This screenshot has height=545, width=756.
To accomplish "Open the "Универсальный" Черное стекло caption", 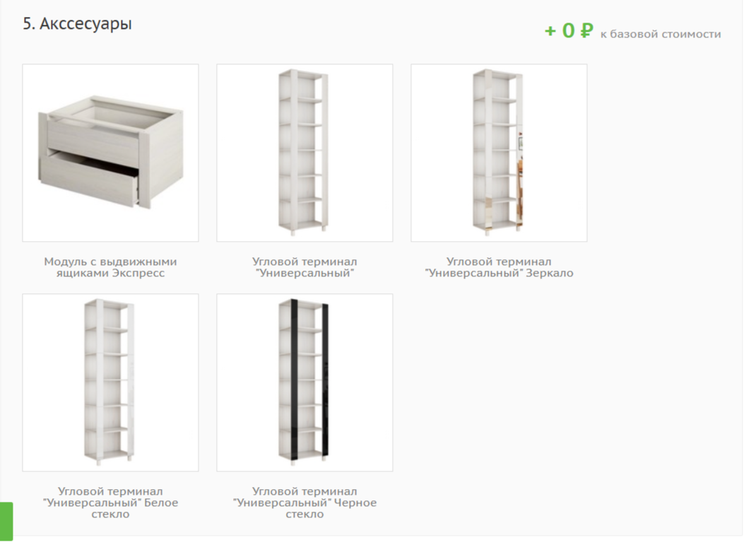I will (x=305, y=503).
